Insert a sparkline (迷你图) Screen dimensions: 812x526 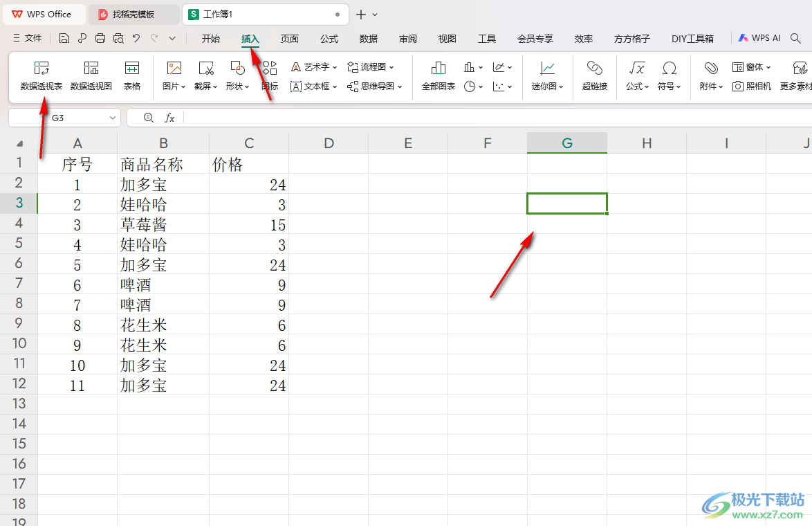547,75
